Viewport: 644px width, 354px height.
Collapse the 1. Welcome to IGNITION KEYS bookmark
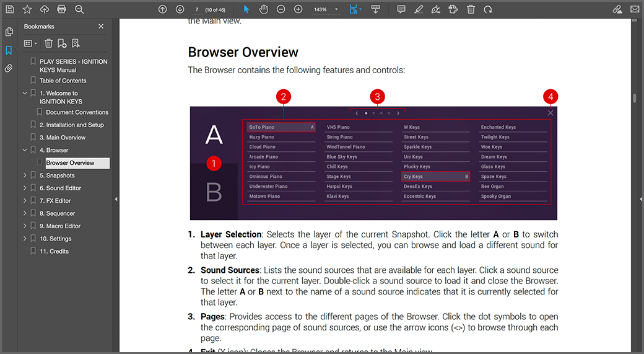coord(25,94)
